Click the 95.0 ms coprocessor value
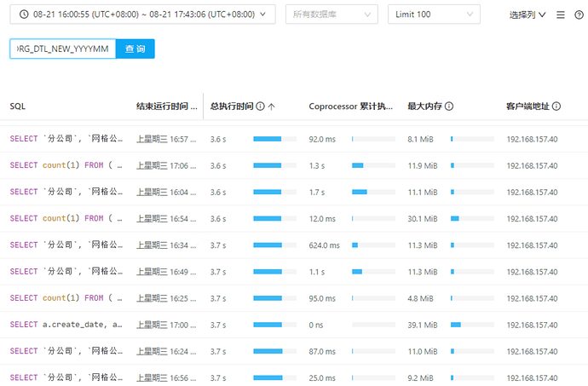This screenshot has width=588, height=386. tap(322, 298)
